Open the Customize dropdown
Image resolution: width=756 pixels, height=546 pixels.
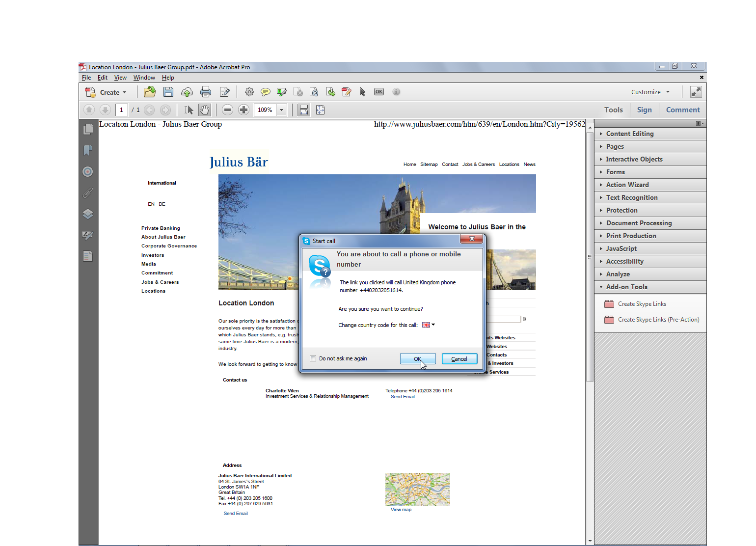point(650,92)
